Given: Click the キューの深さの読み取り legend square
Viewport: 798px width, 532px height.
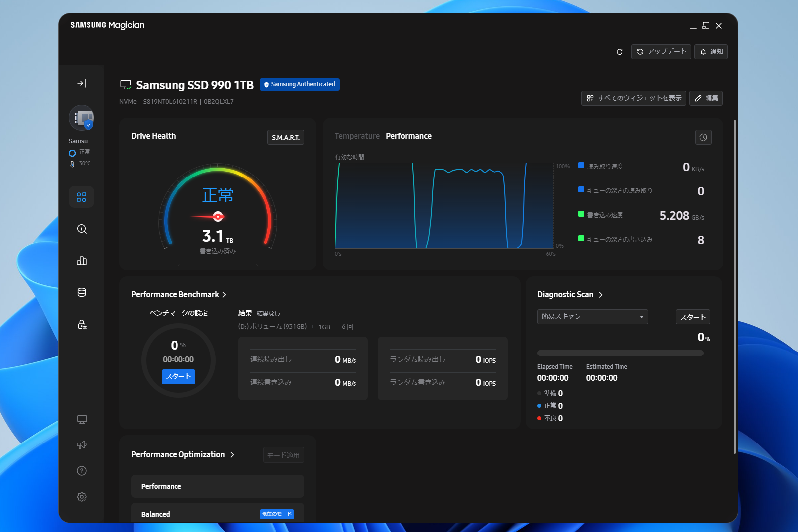Looking at the screenshot, I should coord(581,189).
